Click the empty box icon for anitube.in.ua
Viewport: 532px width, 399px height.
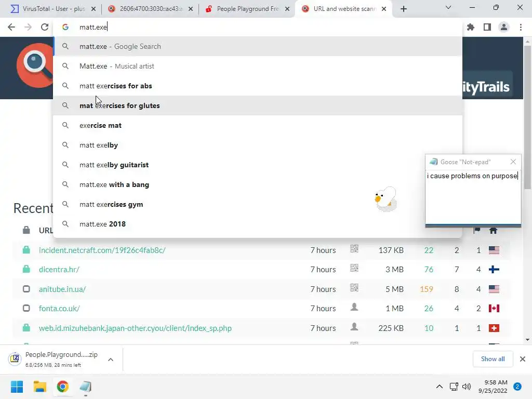click(x=26, y=289)
